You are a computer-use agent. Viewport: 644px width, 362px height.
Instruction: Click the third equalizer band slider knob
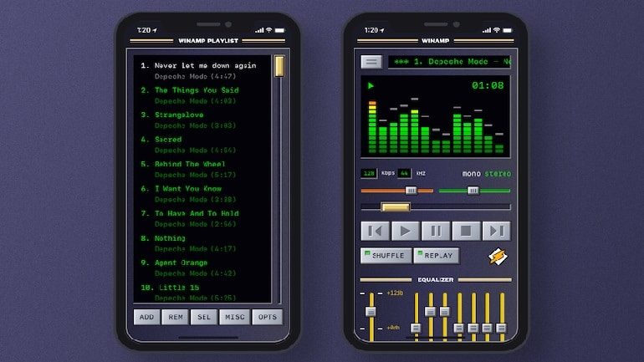click(x=444, y=312)
